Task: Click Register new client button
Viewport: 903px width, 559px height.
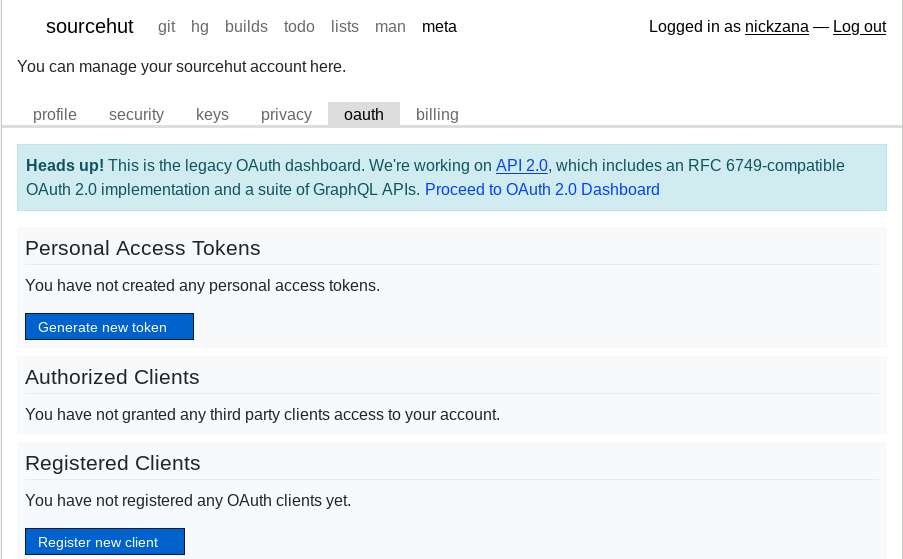Action: 105,542
